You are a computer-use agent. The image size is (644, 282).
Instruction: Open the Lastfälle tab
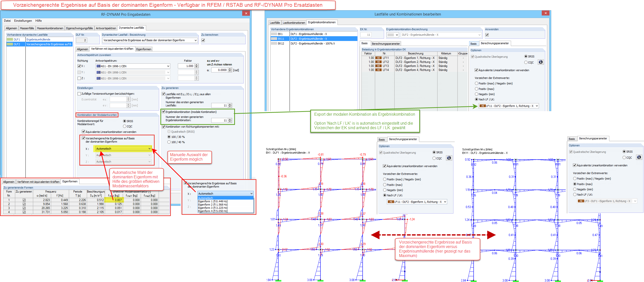[275, 23]
